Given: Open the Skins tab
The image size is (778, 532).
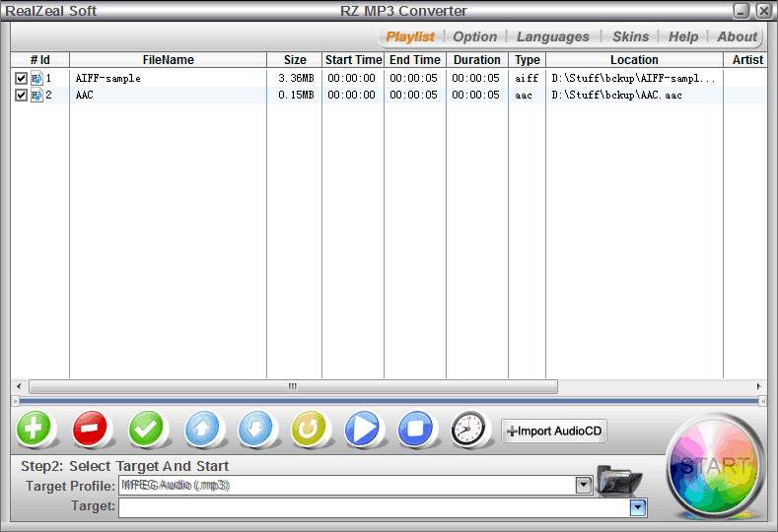Looking at the screenshot, I should click(631, 36).
